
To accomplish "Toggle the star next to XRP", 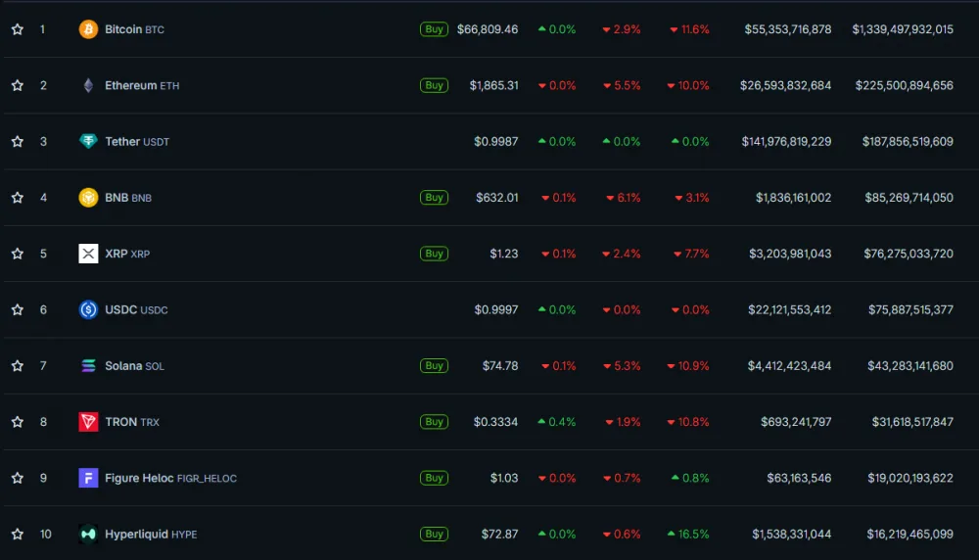I will click(x=18, y=254).
